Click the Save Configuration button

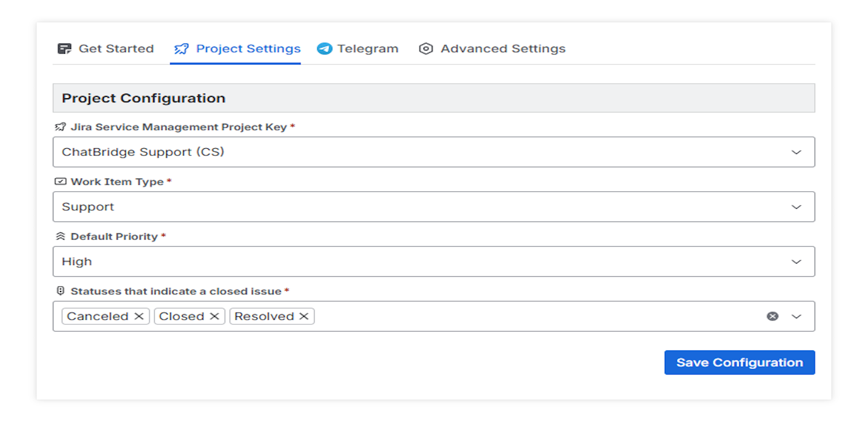click(739, 363)
